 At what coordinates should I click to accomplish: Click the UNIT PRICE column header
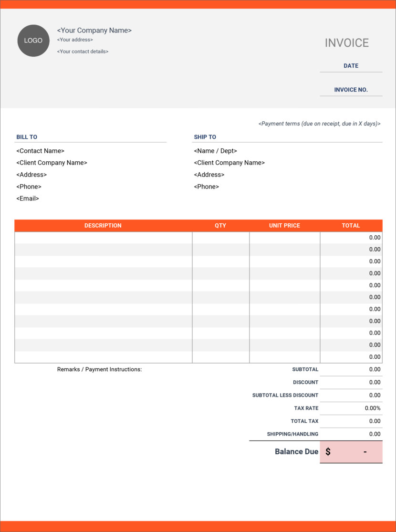pyautogui.click(x=284, y=226)
